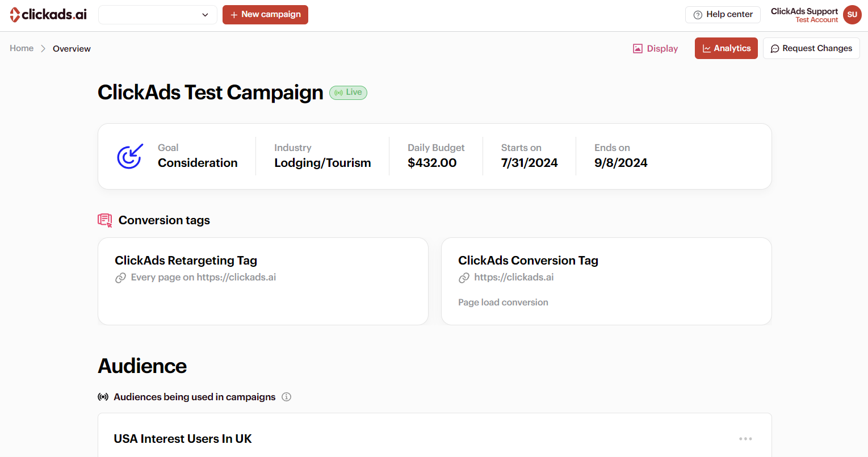This screenshot has height=457, width=868.
Task: Click the Audience section heading
Action: click(x=142, y=366)
